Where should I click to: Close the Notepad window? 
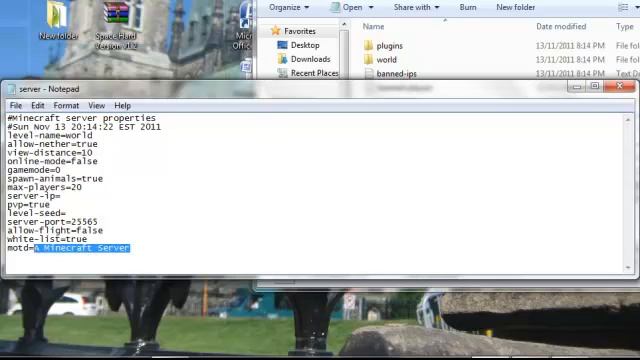pos(620,86)
